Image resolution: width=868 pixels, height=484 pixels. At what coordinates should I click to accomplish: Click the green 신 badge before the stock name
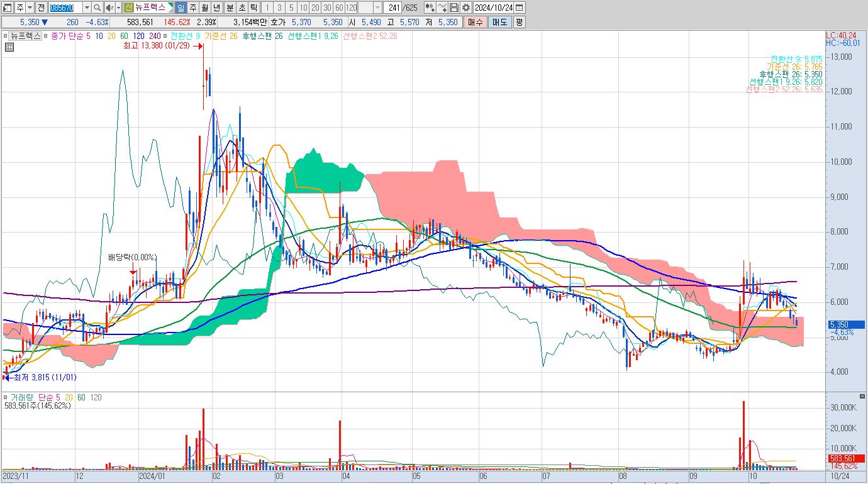(x=128, y=8)
